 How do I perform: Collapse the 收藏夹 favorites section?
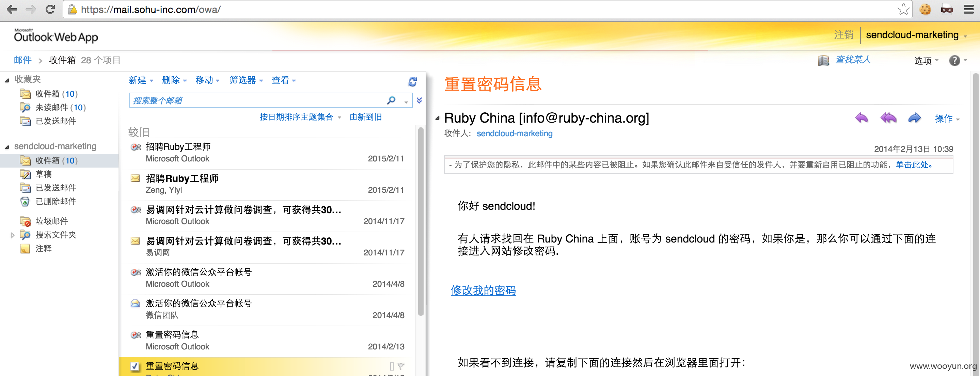7,80
